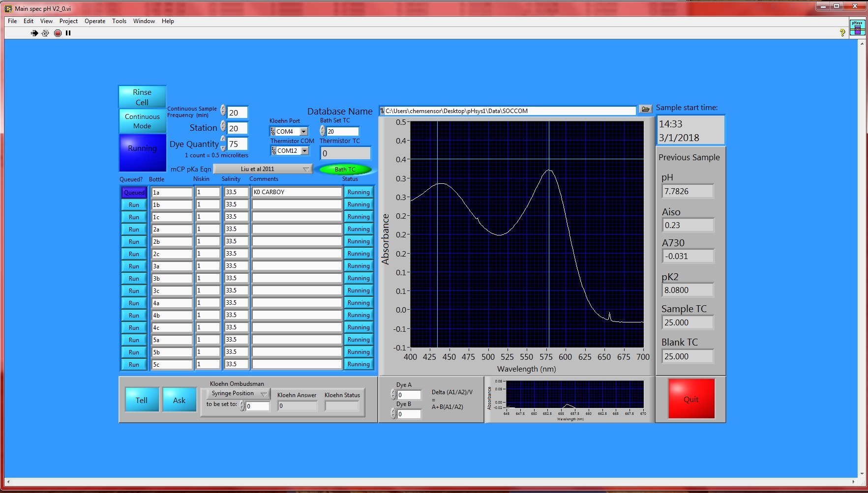Toggle the Run button for bottle 4c
Viewport: 868px width, 493px height.
point(134,327)
